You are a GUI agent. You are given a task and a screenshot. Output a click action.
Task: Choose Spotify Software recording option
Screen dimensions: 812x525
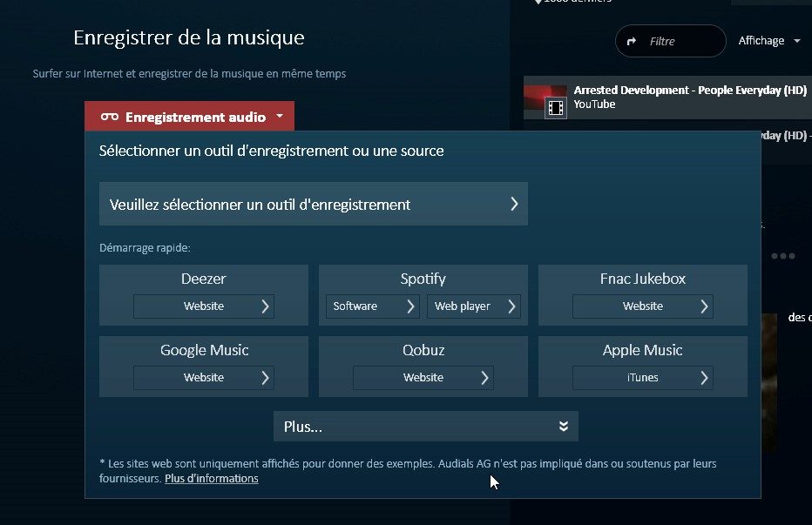coord(372,306)
